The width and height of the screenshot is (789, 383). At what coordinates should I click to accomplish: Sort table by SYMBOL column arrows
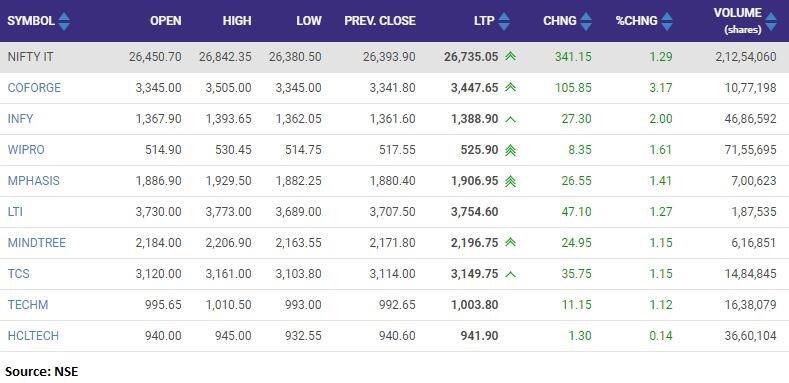coord(64,21)
